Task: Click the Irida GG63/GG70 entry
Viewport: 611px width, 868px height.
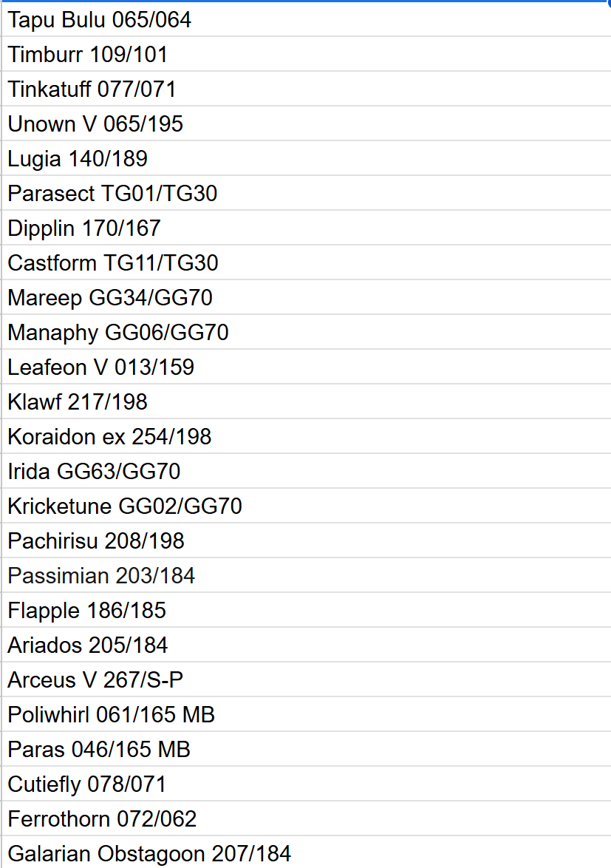Action: (94, 472)
